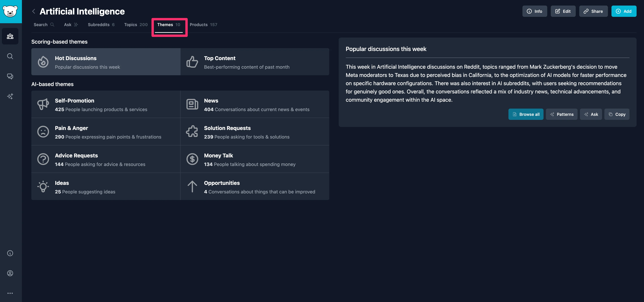Image resolution: width=644 pixels, height=302 pixels.
Task: Open the sidebar info circle icon
Action: click(x=10, y=253)
